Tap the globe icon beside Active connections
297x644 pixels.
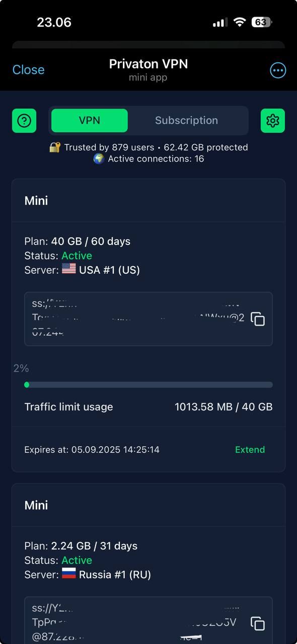click(99, 159)
